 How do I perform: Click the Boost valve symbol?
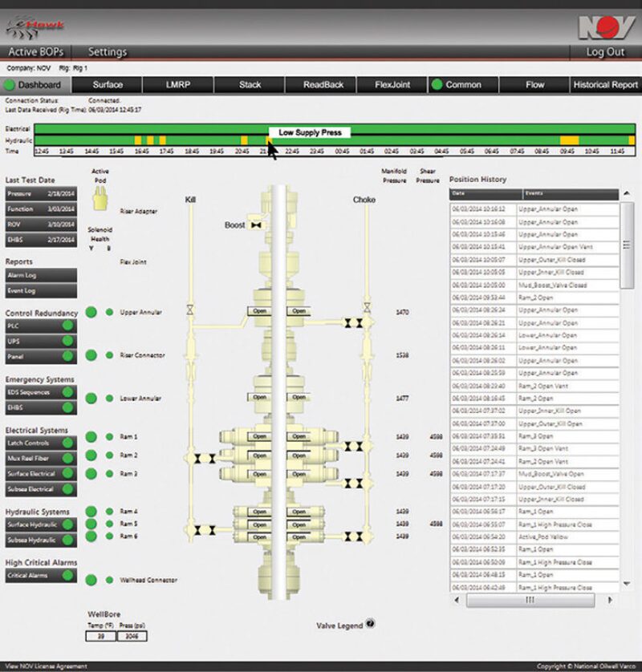[258, 227]
